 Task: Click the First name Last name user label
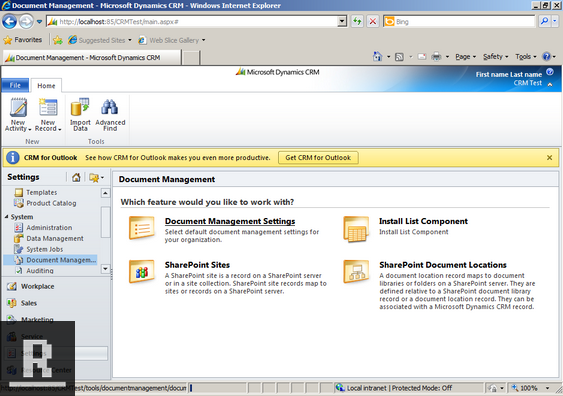tap(508, 74)
